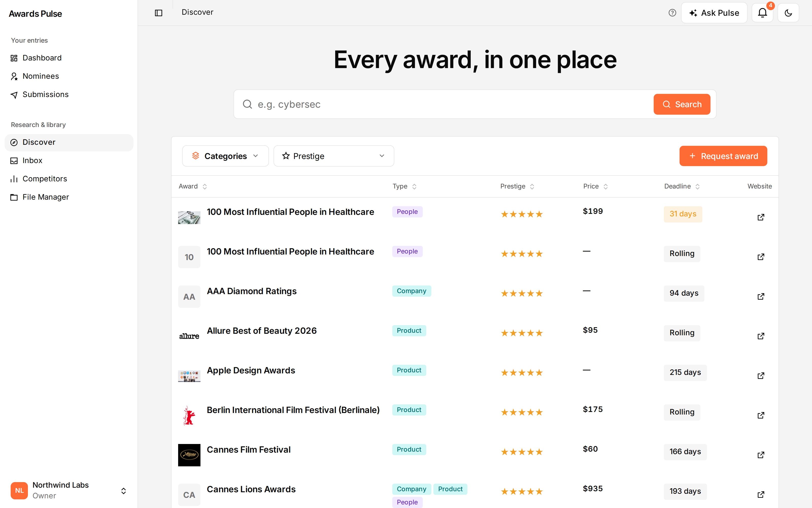Open website link for the Rolling Healthcare award
Image resolution: width=812 pixels, height=508 pixels.
761,257
